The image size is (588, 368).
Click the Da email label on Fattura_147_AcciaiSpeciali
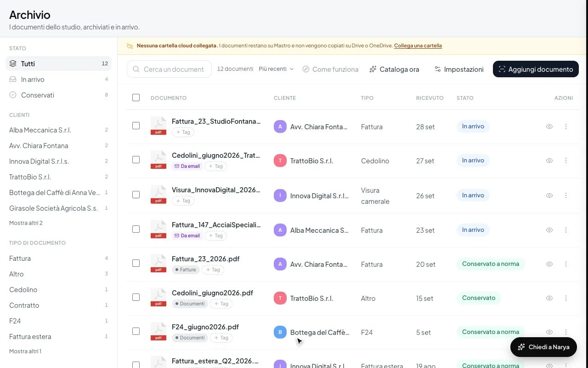pos(187,236)
